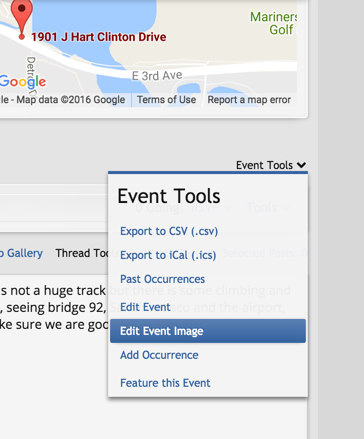Click the red map pin marker

22,18
